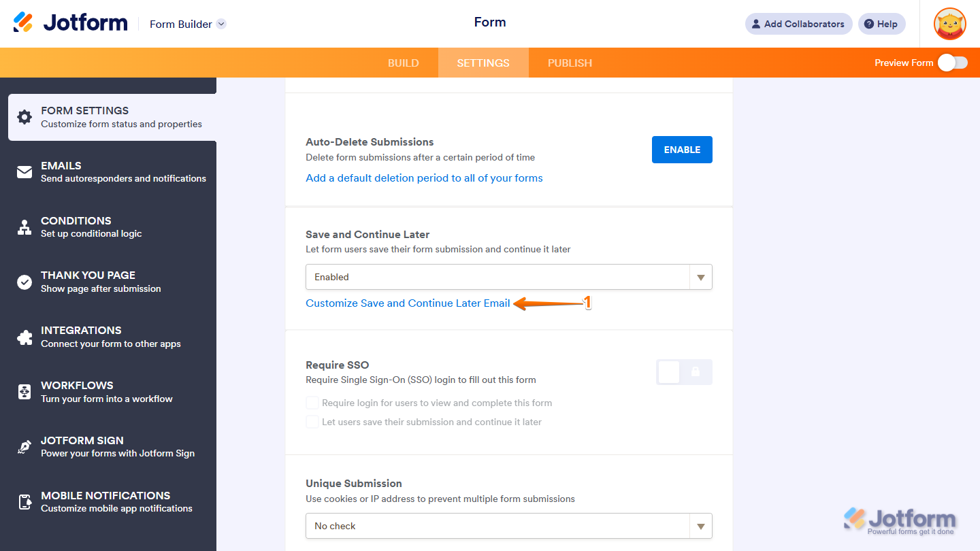
Task: Select the Emails sidebar icon
Action: 24,171
